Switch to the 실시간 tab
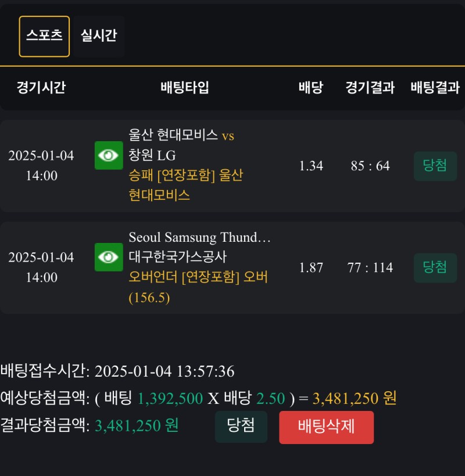This screenshot has width=465, height=476. point(99,36)
